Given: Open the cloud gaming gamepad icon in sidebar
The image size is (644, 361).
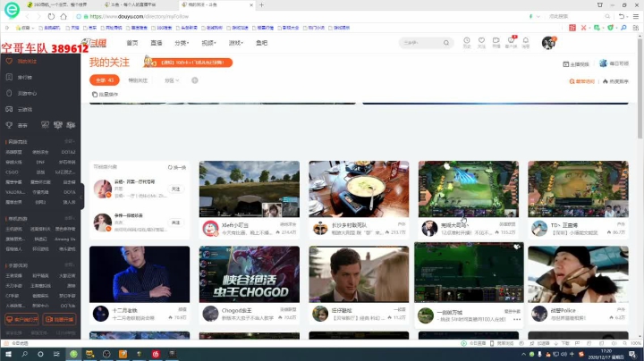Looking at the screenshot, I should [x=9, y=109].
